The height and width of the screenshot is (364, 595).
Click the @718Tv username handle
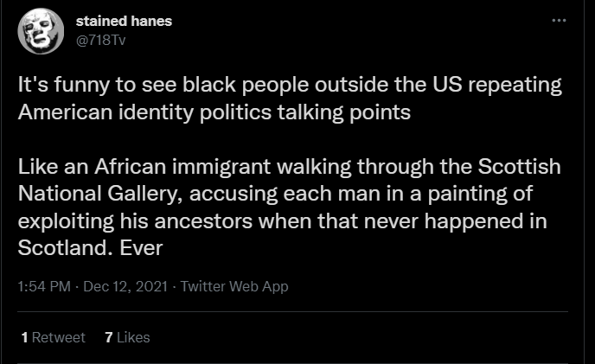pyautogui.click(x=102, y=39)
